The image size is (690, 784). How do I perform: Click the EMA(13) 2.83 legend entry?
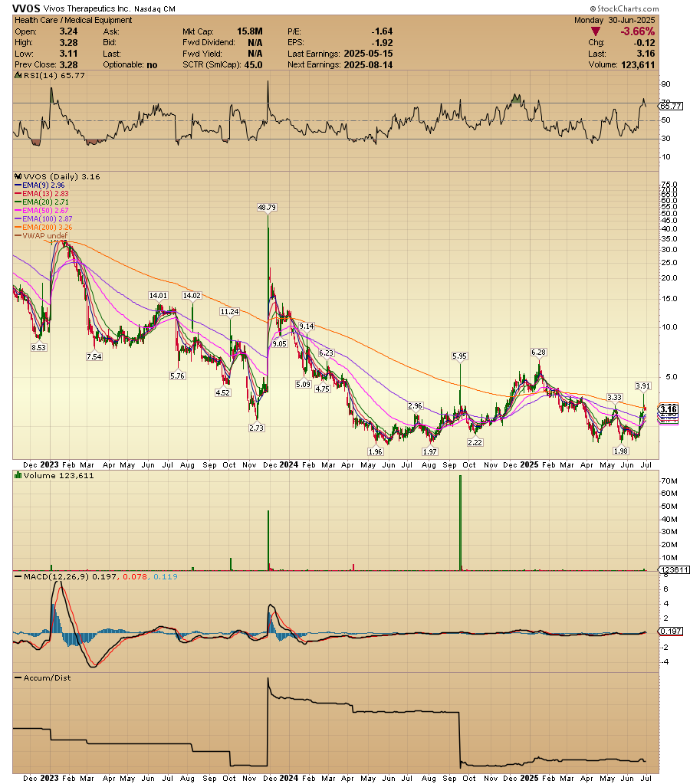pyautogui.click(x=41, y=193)
